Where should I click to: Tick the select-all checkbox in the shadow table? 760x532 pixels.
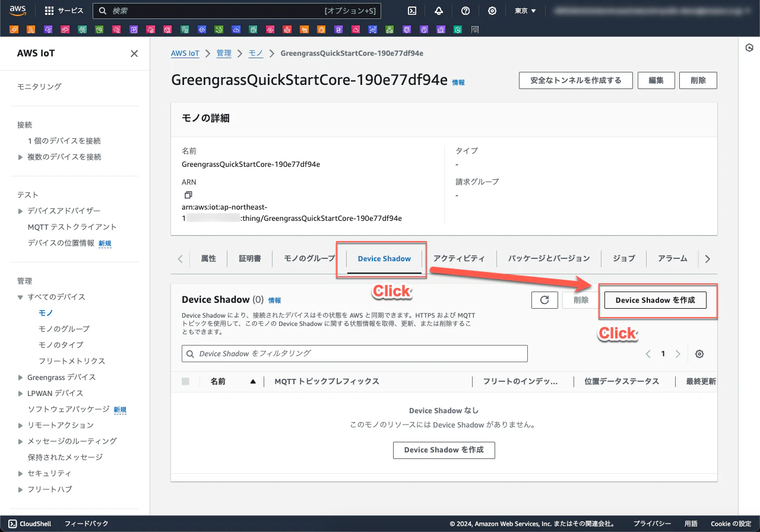tap(185, 381)
